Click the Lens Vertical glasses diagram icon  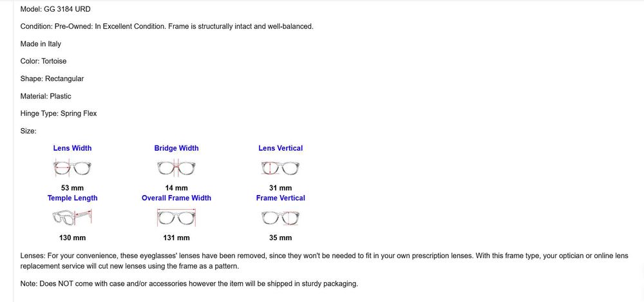click(x=281, y=168)
